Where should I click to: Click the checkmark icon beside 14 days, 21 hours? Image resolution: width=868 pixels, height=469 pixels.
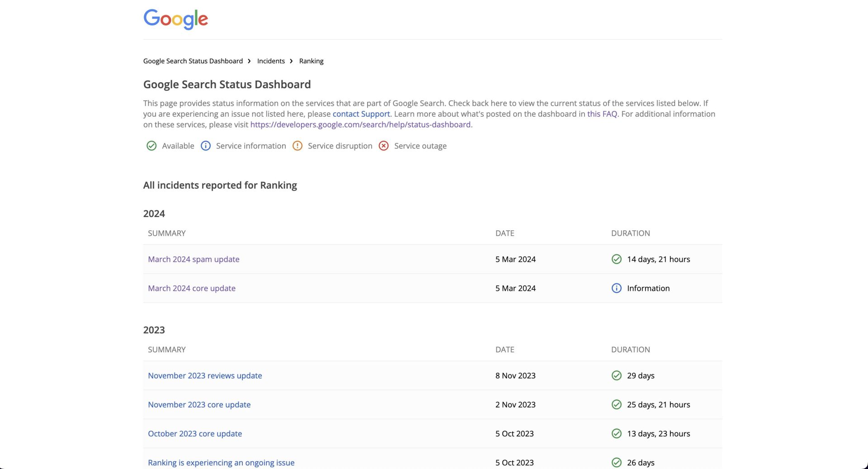[x=616, y=259]
